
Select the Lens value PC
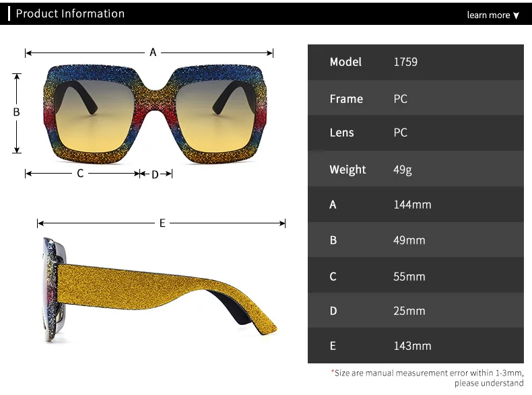(401, 133)
